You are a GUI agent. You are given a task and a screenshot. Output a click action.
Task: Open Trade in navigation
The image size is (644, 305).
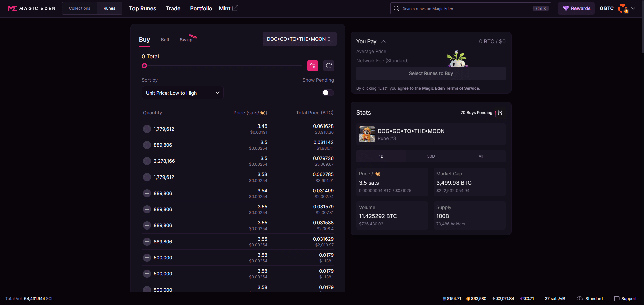173,8
